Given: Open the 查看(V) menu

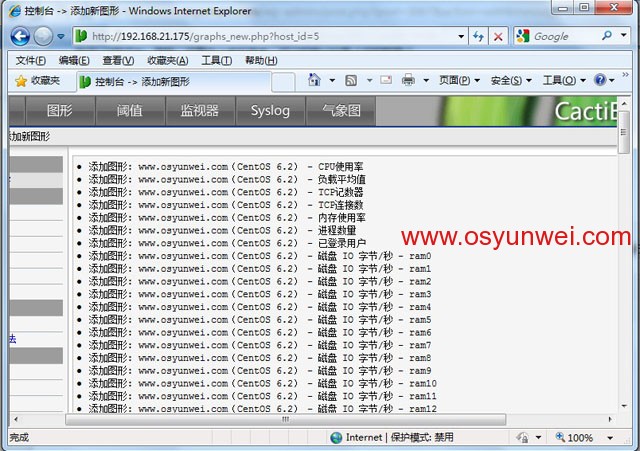Looking at the screenshot, I should (118, 61).
